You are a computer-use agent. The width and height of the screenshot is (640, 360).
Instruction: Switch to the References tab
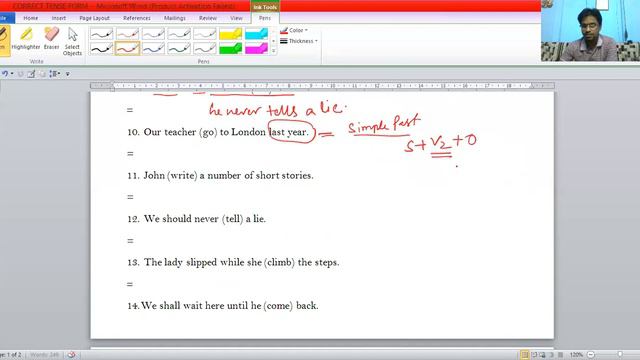(137, 18)
